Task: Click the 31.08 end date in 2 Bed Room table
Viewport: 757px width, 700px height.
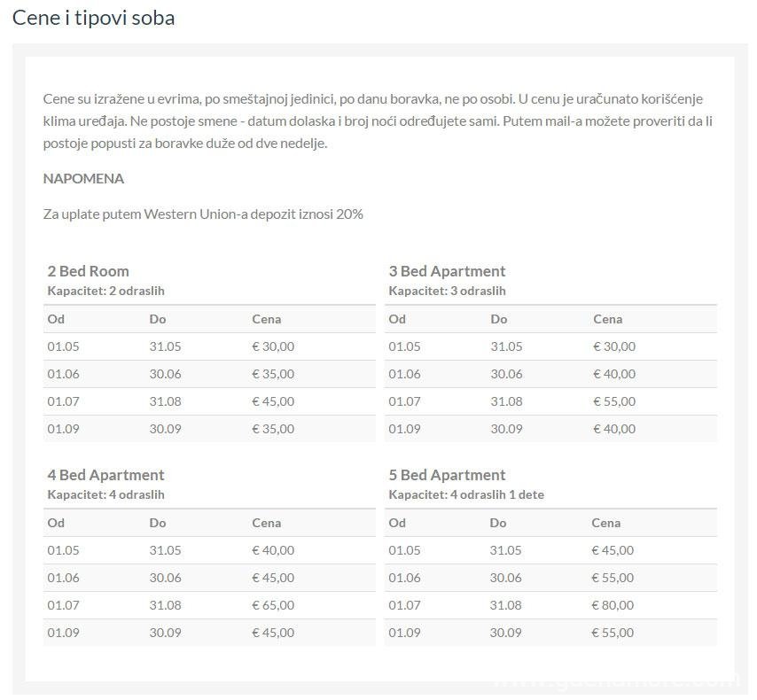Action: [164, 401]
